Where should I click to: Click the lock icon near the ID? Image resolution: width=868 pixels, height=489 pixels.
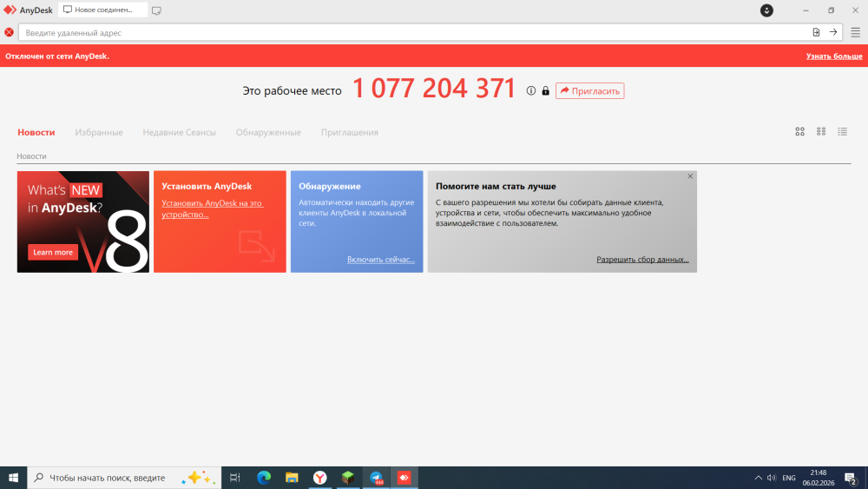tap(545, 91)
